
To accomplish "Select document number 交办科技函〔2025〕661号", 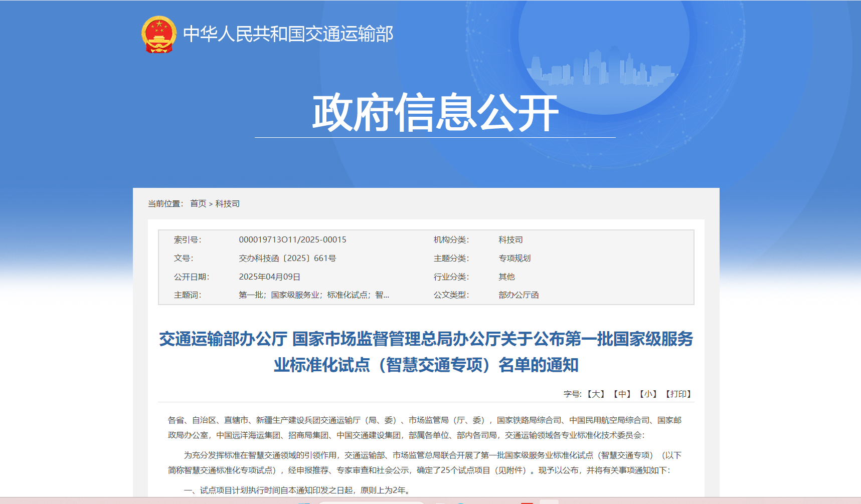I will pos(287,258).
